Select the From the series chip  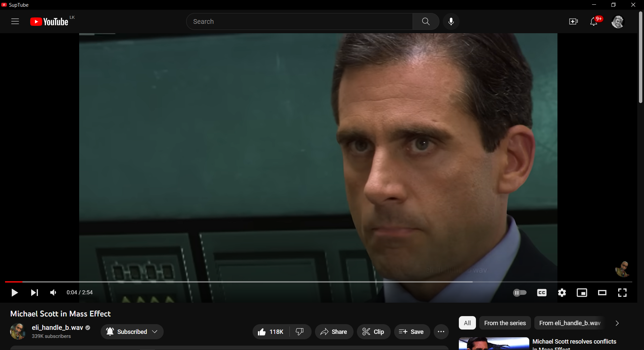505,323
